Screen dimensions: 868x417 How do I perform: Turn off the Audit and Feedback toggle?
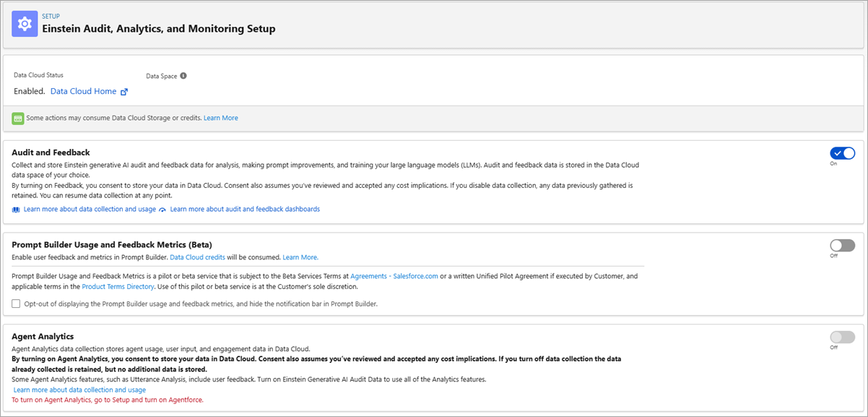click(841, 152)
